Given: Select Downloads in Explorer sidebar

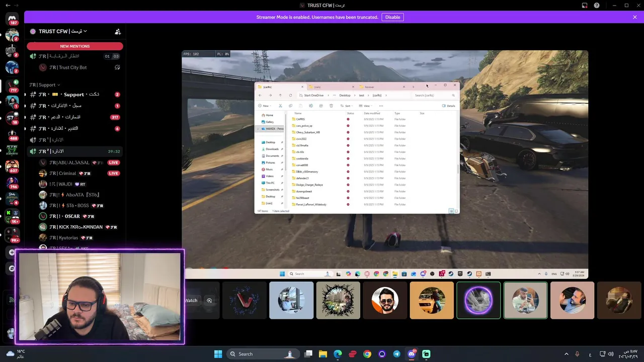Looking at the screenshot, I should 272,149.
